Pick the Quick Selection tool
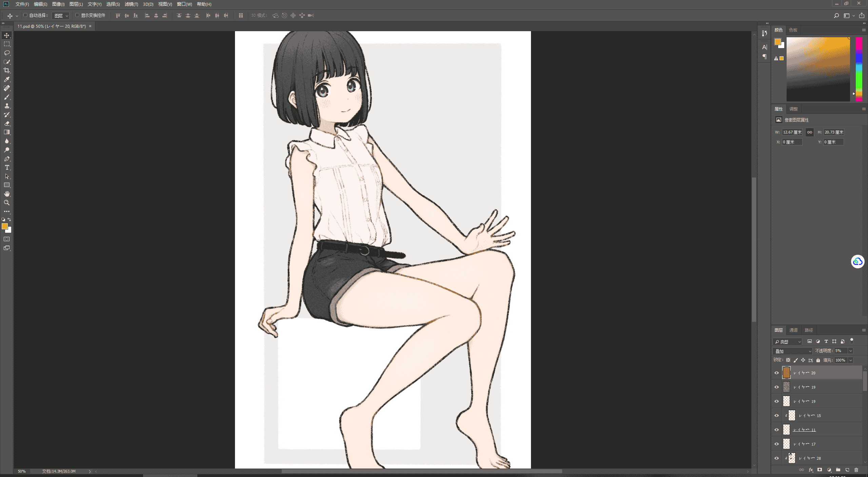This screenshot has height=477, width=868. point(7,62)
